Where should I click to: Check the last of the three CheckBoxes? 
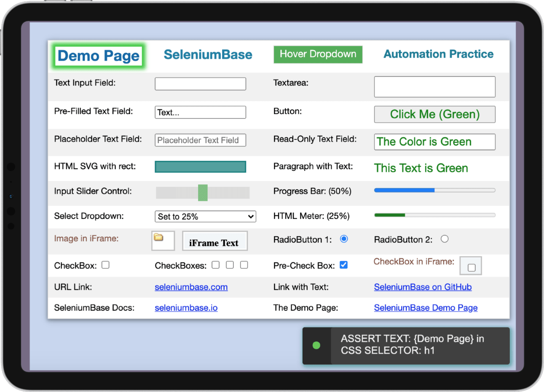[244, 265]
